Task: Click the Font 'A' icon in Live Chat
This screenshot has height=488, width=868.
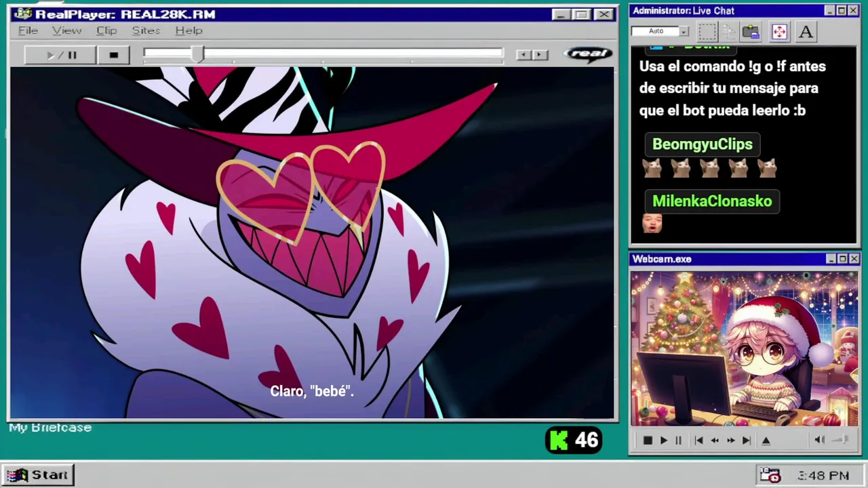Action: coord(806,32)
